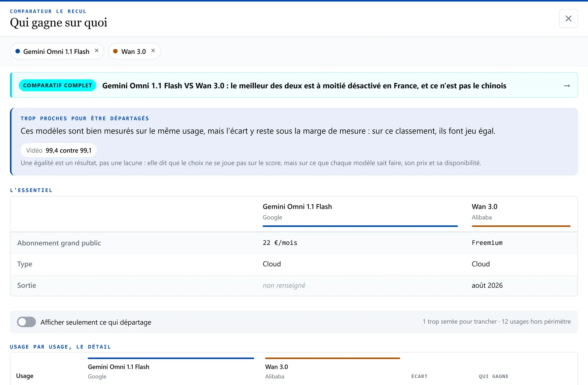Click the COMPARATIF COMPLET badge

[x=58, y=85]
